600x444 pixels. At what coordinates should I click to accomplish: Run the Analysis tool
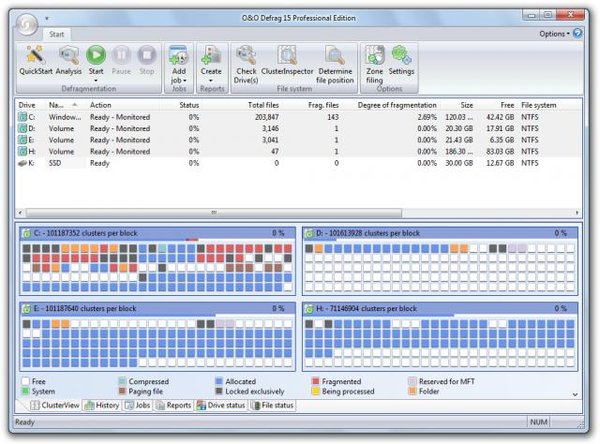pyautogui.click(x=69, y=60)
